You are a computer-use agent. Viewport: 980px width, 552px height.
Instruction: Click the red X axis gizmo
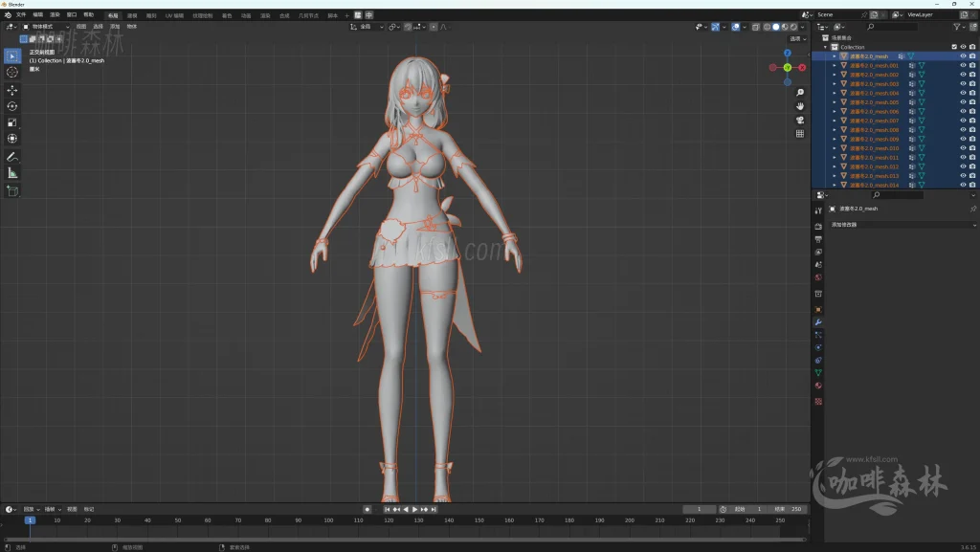tap(803, 67)
